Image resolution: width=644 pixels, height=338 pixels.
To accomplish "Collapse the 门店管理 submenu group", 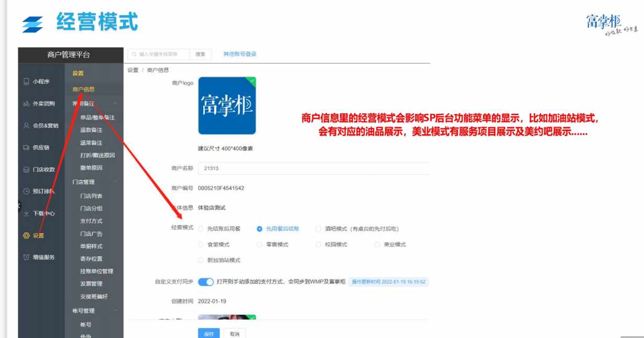I will (x=115, y=182).
